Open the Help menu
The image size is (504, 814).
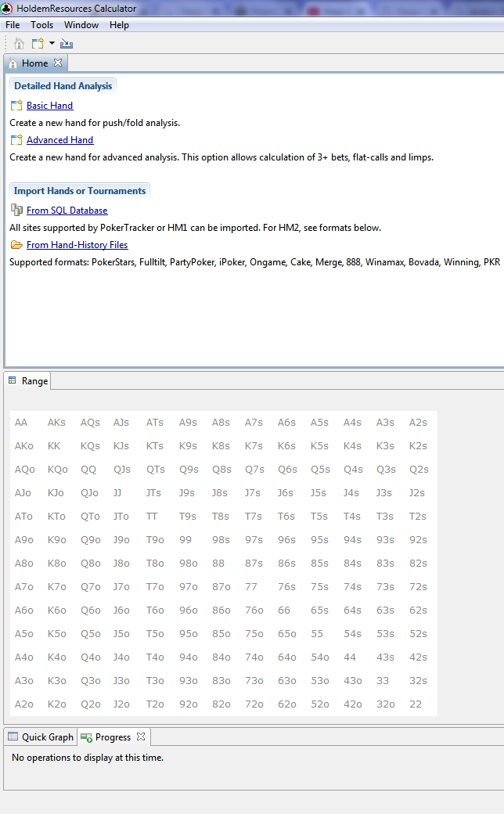click(x=119, y=25)
